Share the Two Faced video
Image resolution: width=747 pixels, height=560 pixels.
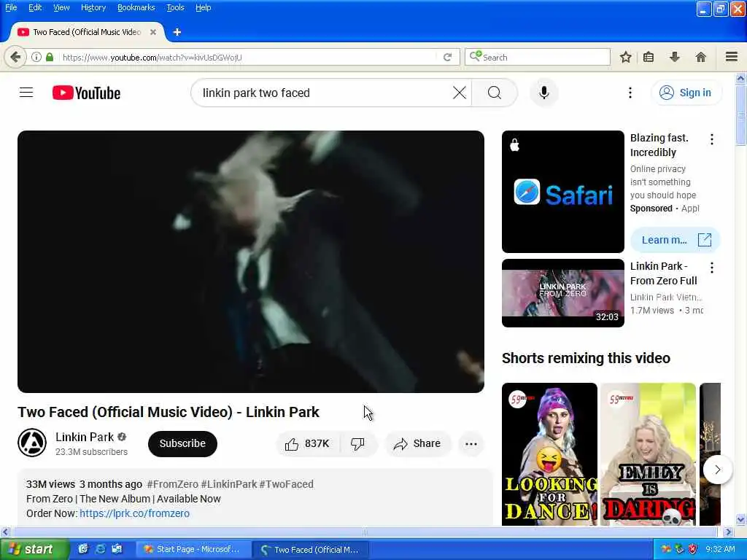[417, 444]
